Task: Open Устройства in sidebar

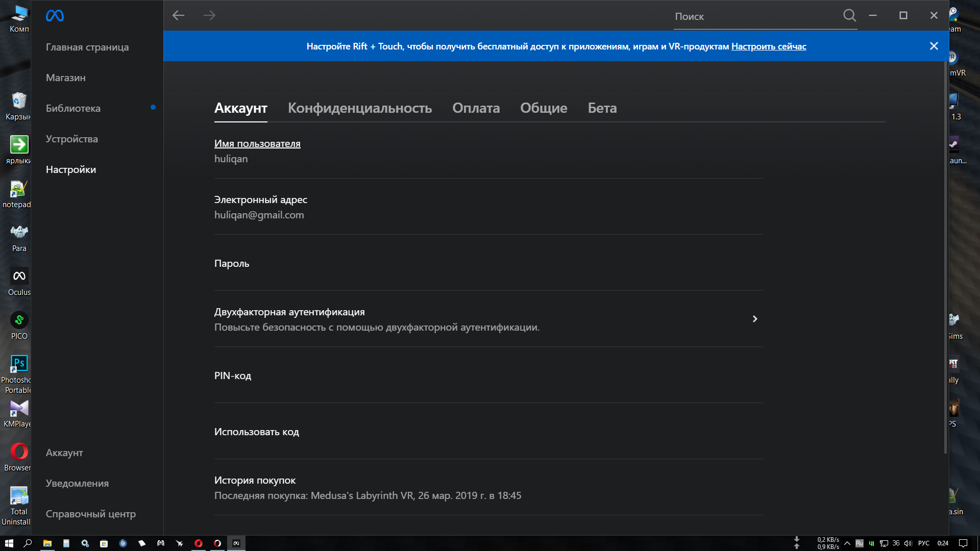Action: 71,139
